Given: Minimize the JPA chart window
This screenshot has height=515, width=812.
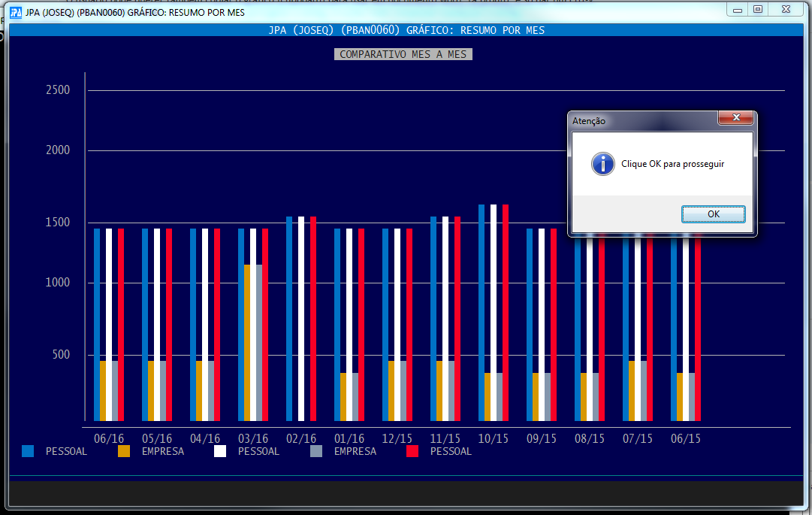Looking at the screenshot, I should (738, 10).
